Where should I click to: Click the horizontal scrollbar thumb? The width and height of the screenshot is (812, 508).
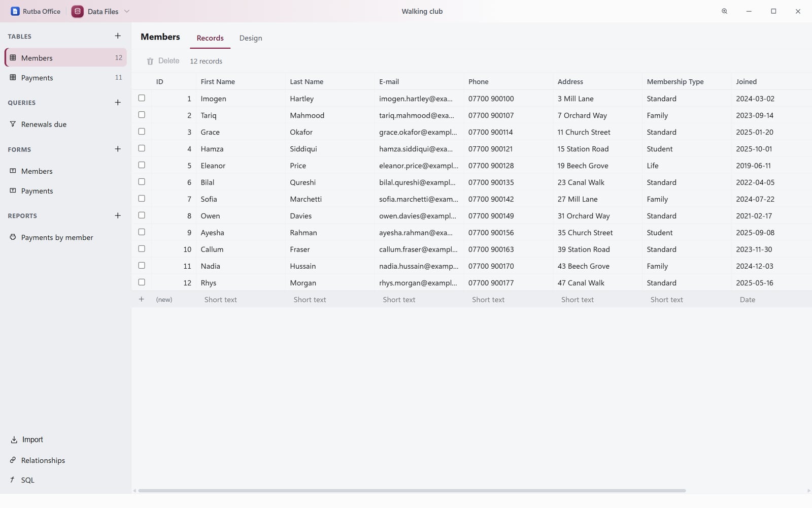[x=412, y=491]
